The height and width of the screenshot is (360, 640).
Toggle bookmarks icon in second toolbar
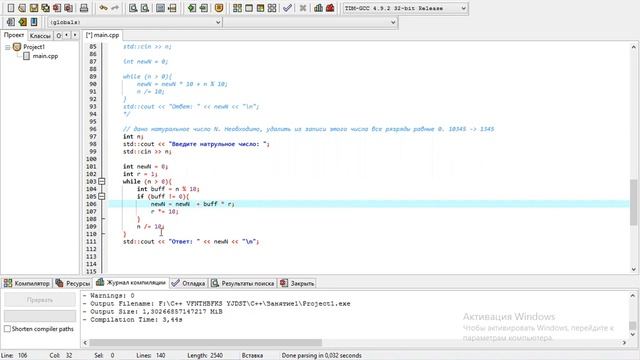pyautogui.click(x=22, y=22)
